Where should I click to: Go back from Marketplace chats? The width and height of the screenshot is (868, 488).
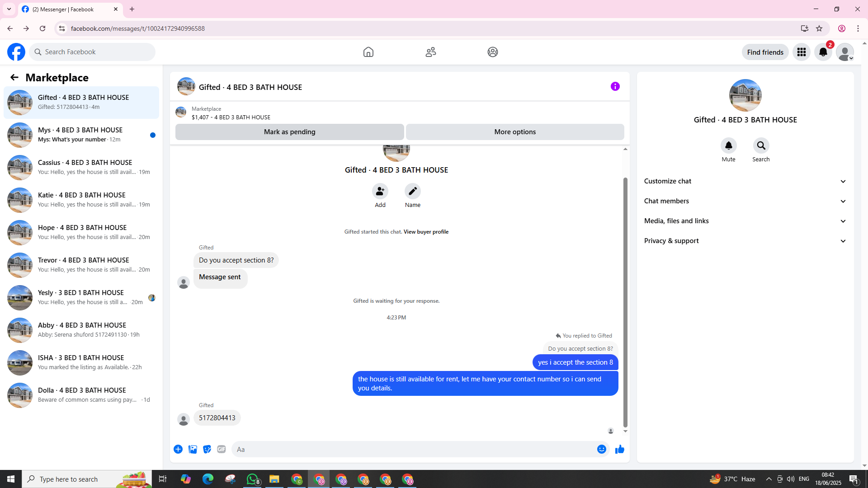(x=14, y=77)
